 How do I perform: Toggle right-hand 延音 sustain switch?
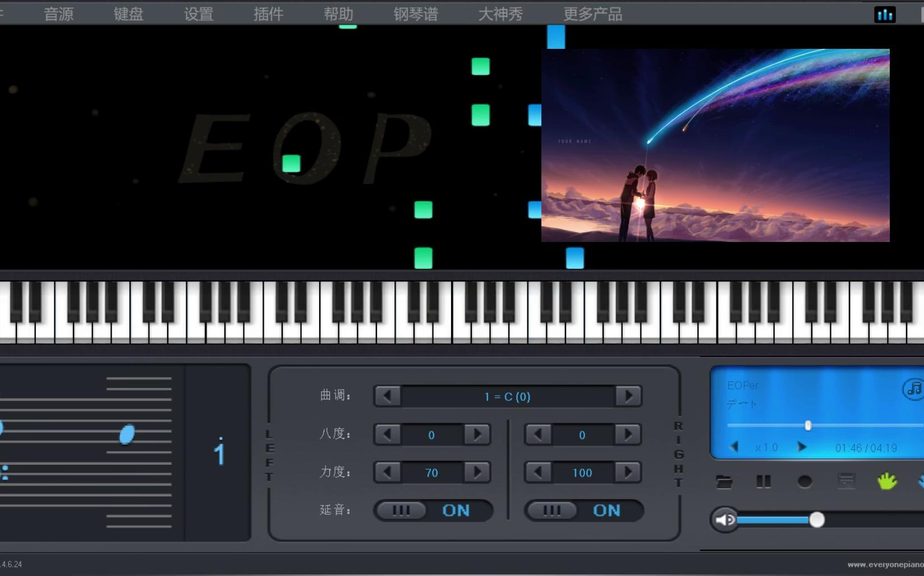point(584,510)
